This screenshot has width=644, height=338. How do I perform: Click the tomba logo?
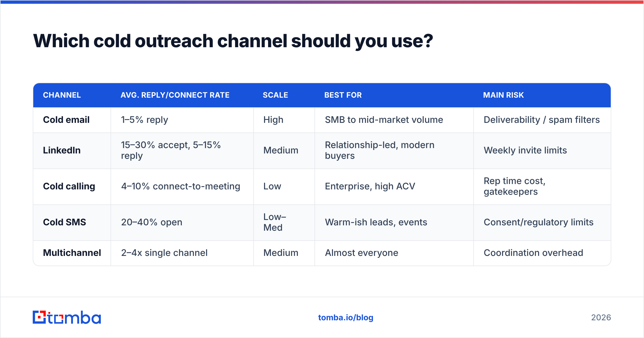point(67,317)
